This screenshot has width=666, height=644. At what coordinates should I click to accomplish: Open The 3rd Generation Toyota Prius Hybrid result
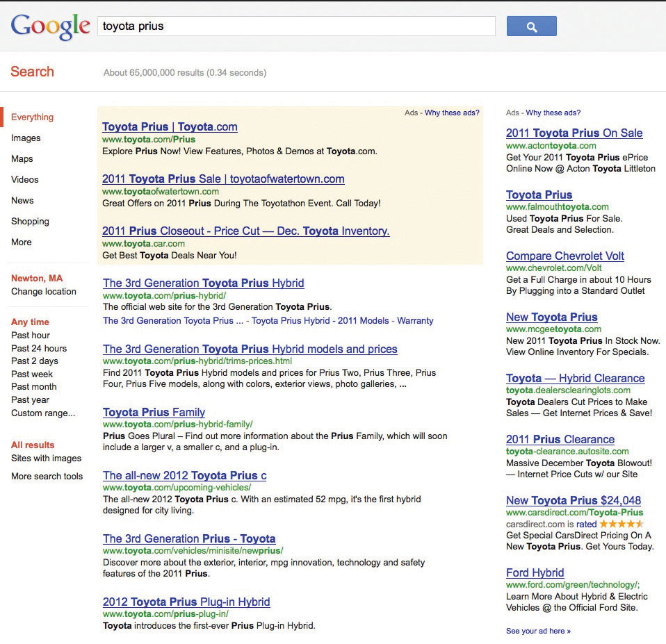(204, 283)
